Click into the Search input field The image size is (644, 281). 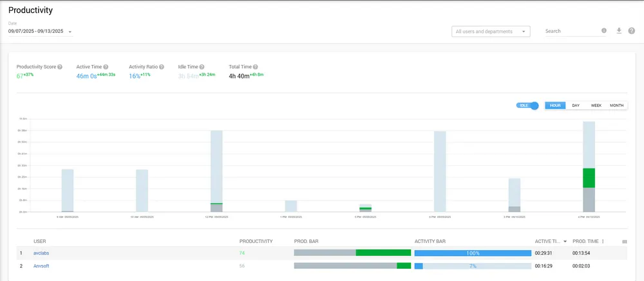click(571, 32)
